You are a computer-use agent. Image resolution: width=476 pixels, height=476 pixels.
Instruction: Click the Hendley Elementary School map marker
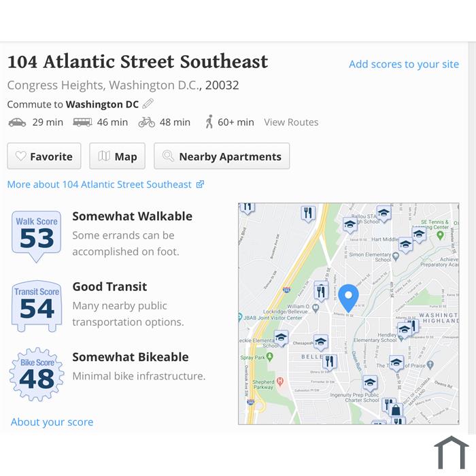tap(404, 329)
